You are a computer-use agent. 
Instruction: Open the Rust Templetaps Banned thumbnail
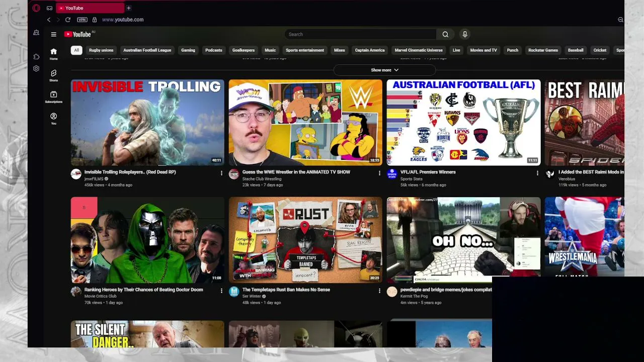click(305, 240)
